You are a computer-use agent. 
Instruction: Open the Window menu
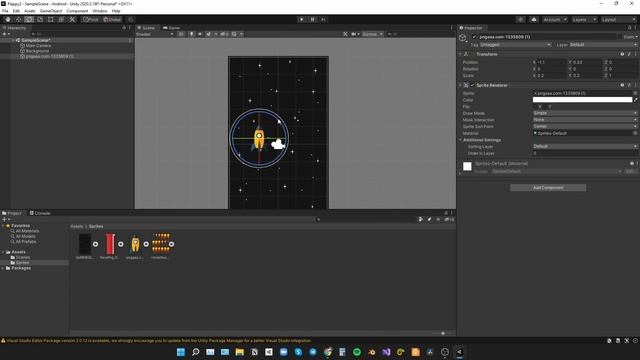click(x=100, y=11)
